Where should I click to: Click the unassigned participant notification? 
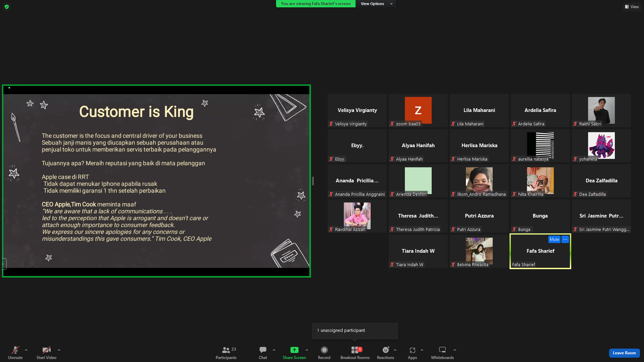355,331
